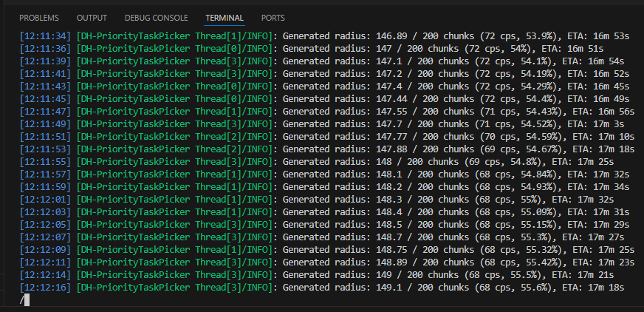
Task: Click the log line timestamped 12:11:49
Action: 321,124
